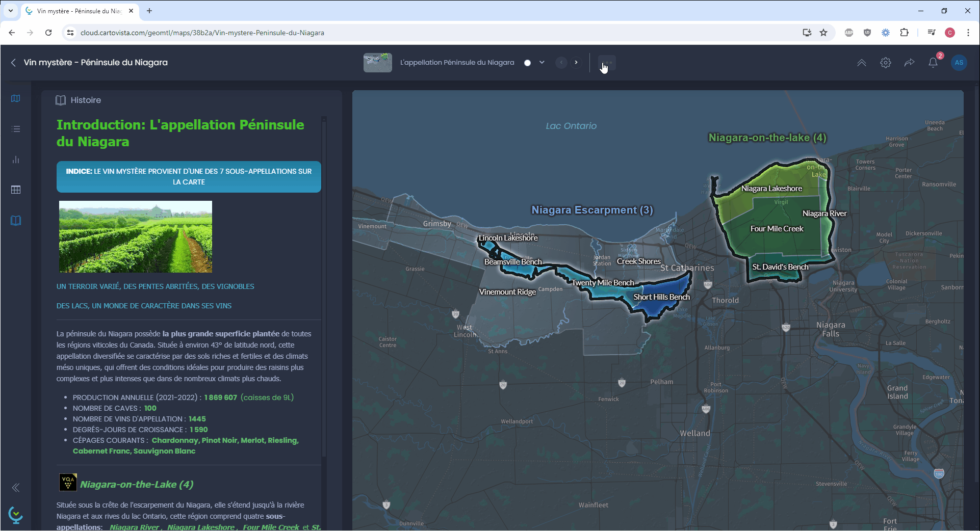Open the Chrome profile avatar C
The width and height of the screenshot is (980, 531).
click(x=950, y=33)
